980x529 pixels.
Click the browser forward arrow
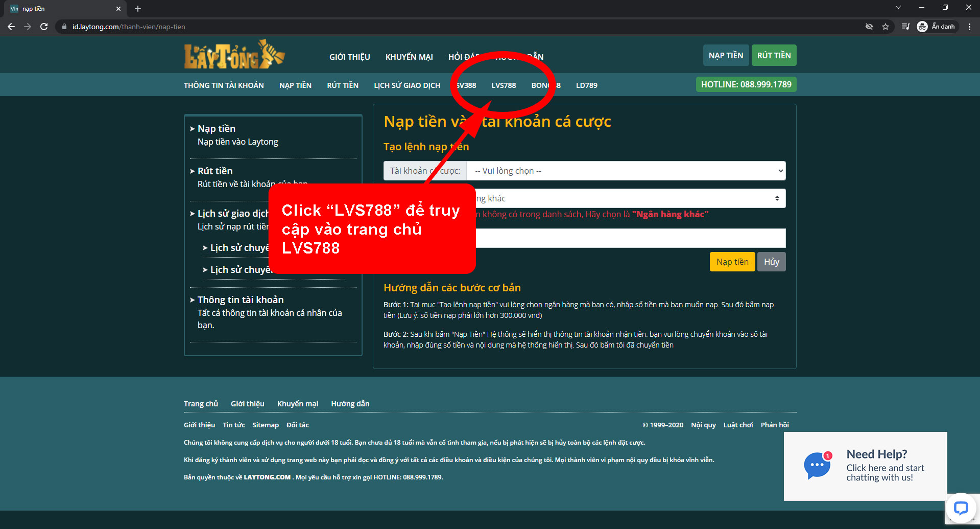click(28, 27)
